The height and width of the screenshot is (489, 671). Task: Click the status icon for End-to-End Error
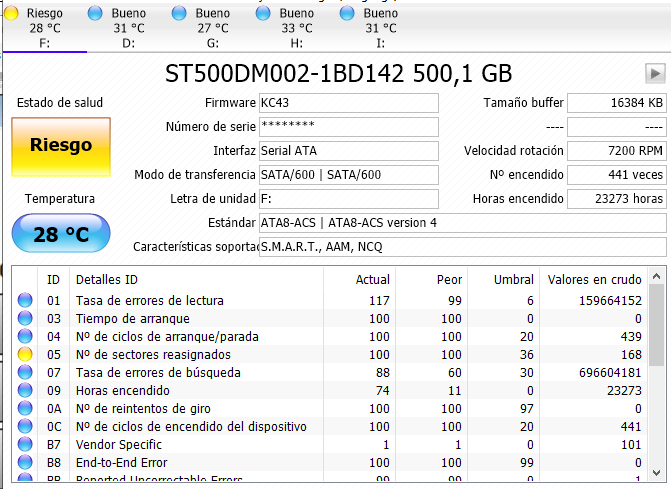(26, 463)
